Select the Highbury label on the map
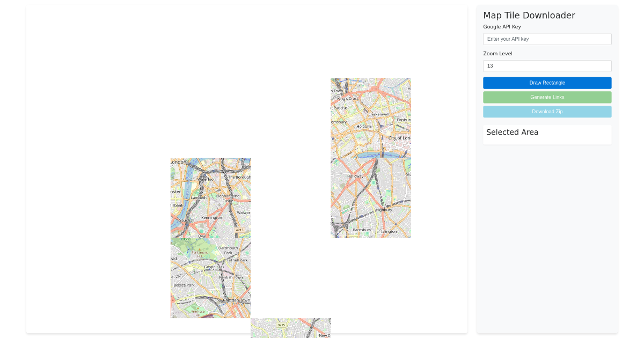The image size is (644, 338). tap(384, 210)
